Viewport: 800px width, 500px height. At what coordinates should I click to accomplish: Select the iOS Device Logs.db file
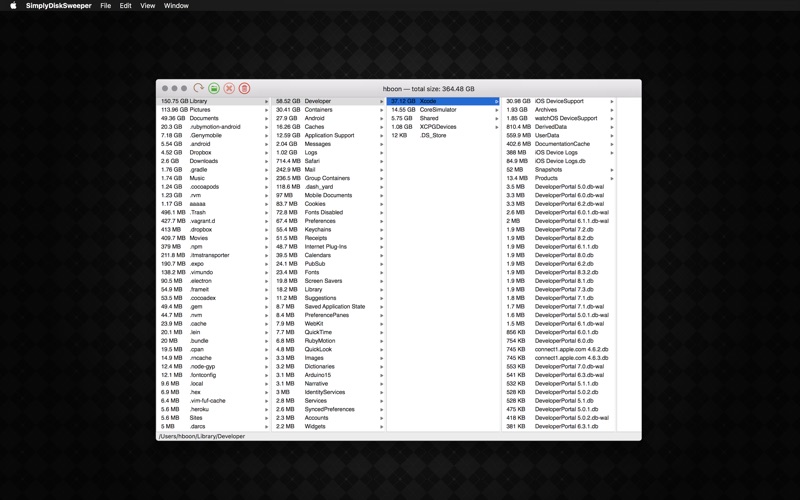559,161
